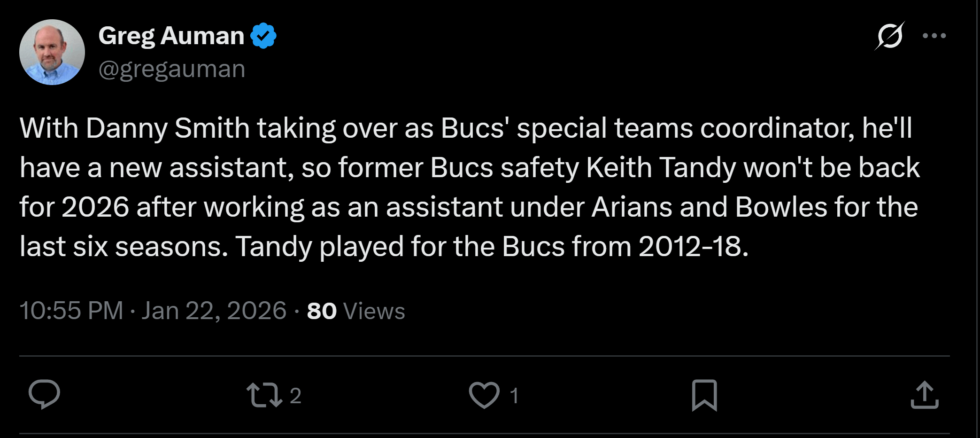Click the repost count of 2
The image size is (980, 438).
point(295,396)
